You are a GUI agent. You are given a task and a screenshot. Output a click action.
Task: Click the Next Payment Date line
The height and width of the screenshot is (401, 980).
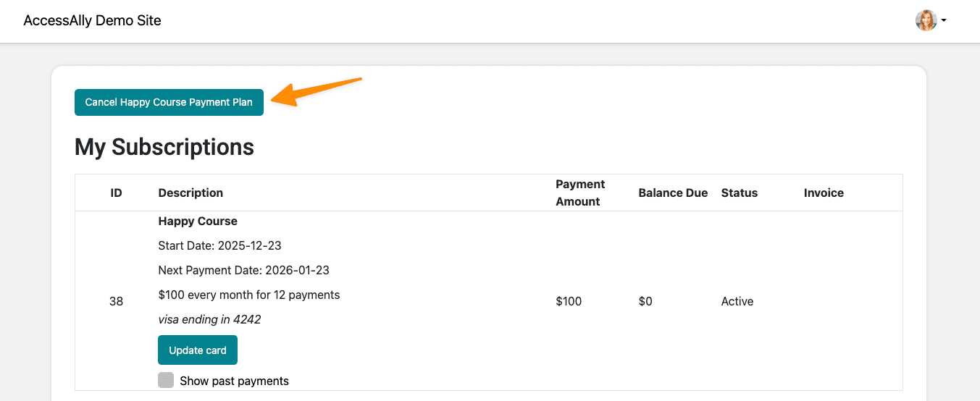pyautogui.click(x=243, y=270)
